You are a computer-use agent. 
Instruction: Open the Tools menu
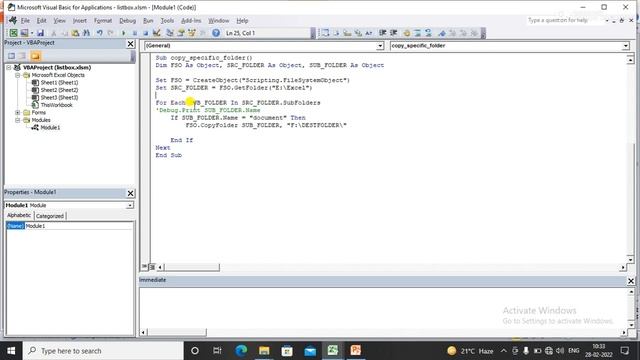click(167, 20)
